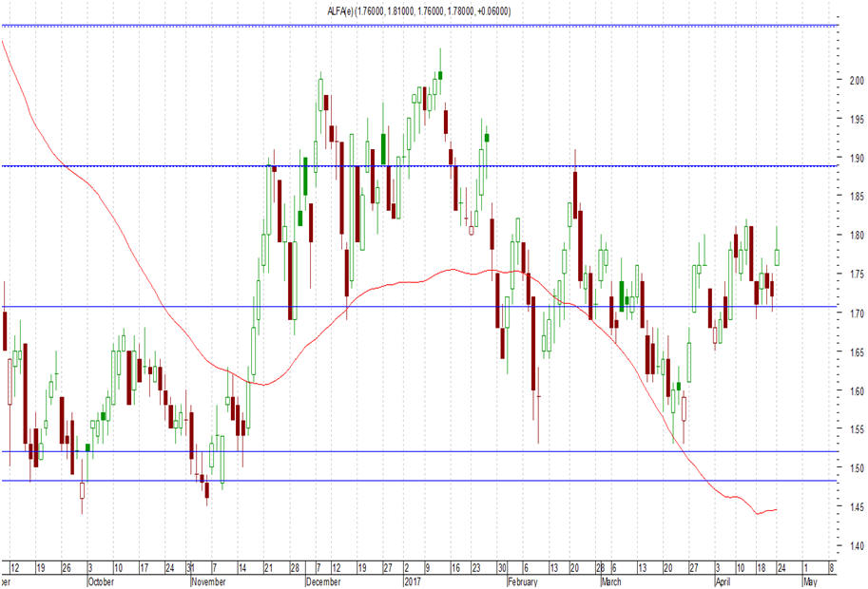Click the 1.90 price axis label
Screen dimensions: 868x589
tap(857, 158)
